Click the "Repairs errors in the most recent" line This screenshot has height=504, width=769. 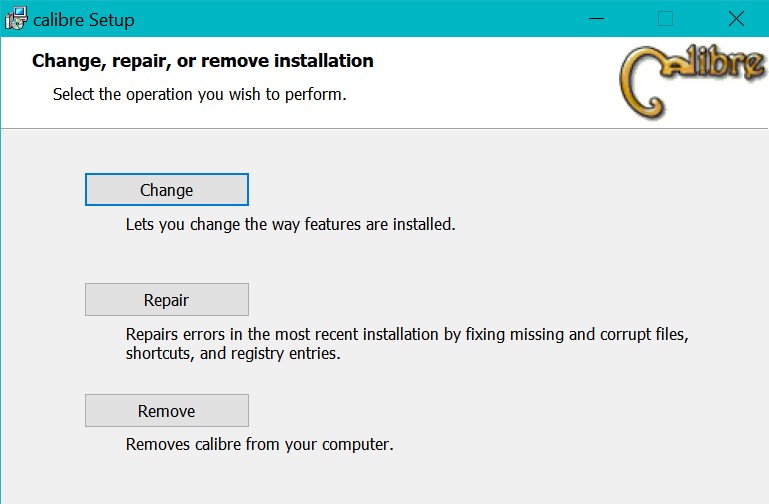click(x=407, y=333)
